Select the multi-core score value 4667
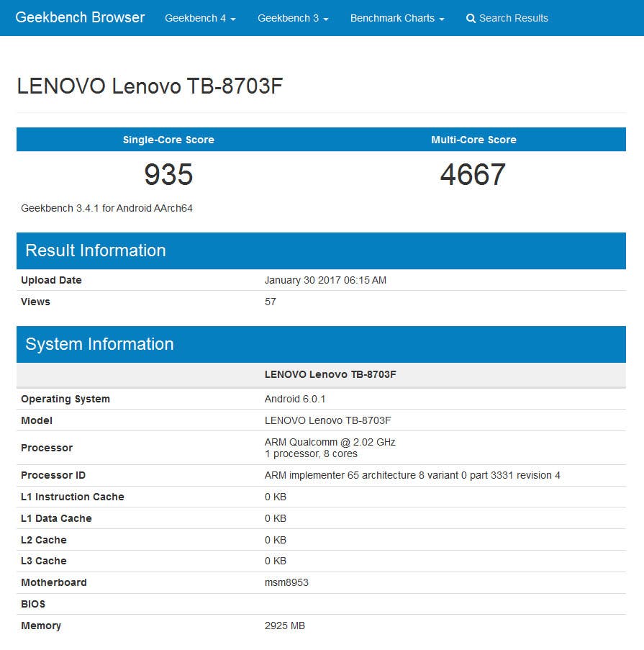Viewport: 644px width, 650px height. pos(473,174)
